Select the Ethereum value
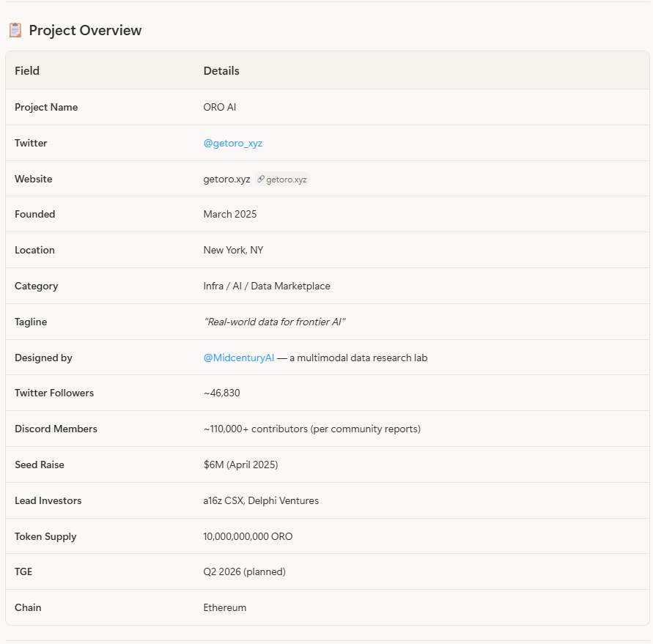Screen dimensions: 653x644 coord(225,607)
